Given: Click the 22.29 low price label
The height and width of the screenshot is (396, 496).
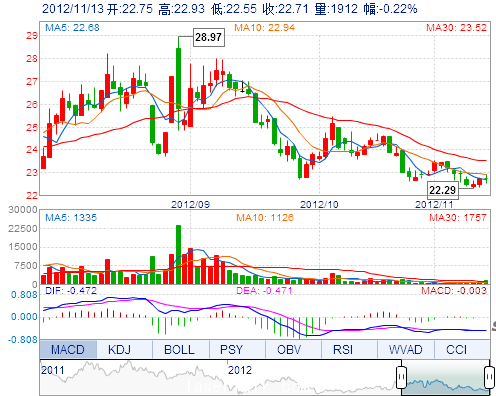Looking at the screenshot, I should [x=443, y=190].
